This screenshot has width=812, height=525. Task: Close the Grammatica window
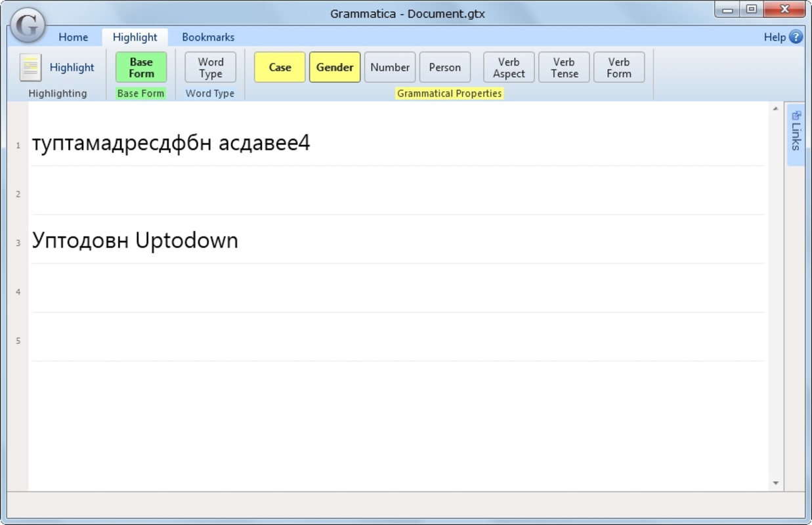[x=784, y=9]
